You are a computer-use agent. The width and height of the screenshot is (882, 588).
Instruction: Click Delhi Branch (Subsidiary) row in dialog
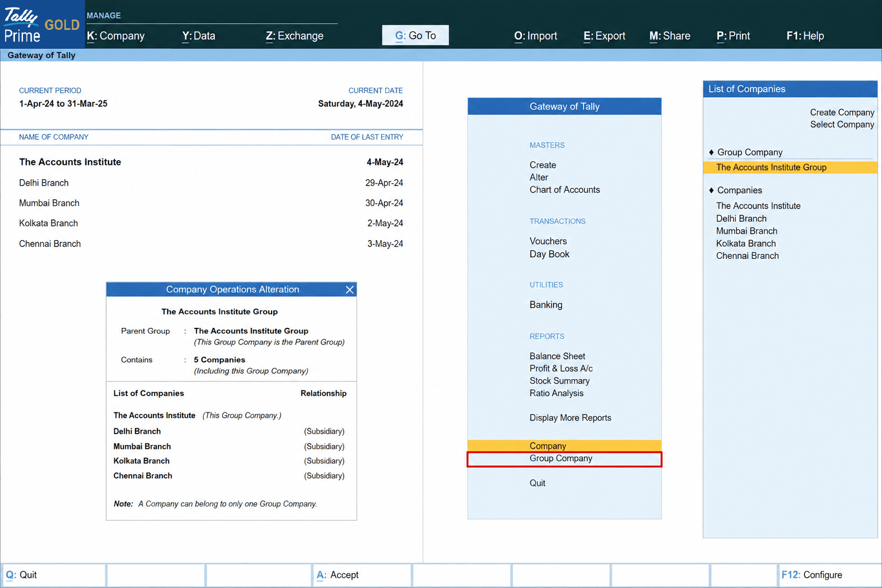click(x=229, y=431)
